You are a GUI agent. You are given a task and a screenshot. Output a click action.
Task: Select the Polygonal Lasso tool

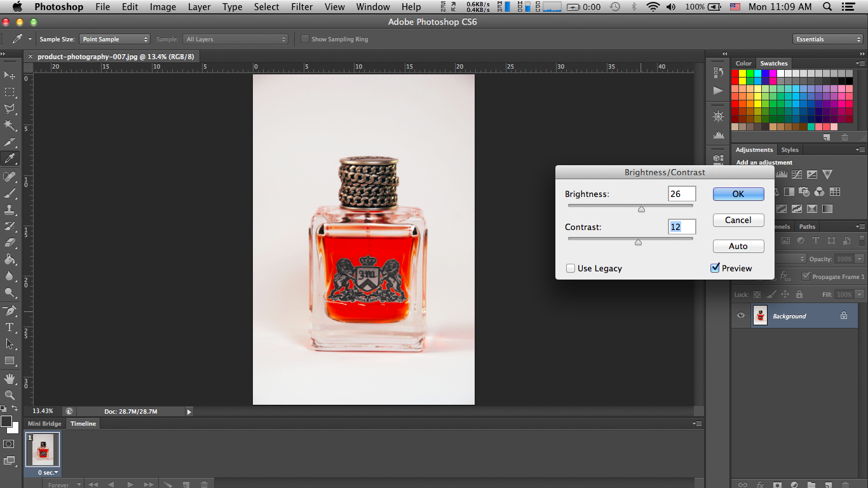[x=10, y=109]
